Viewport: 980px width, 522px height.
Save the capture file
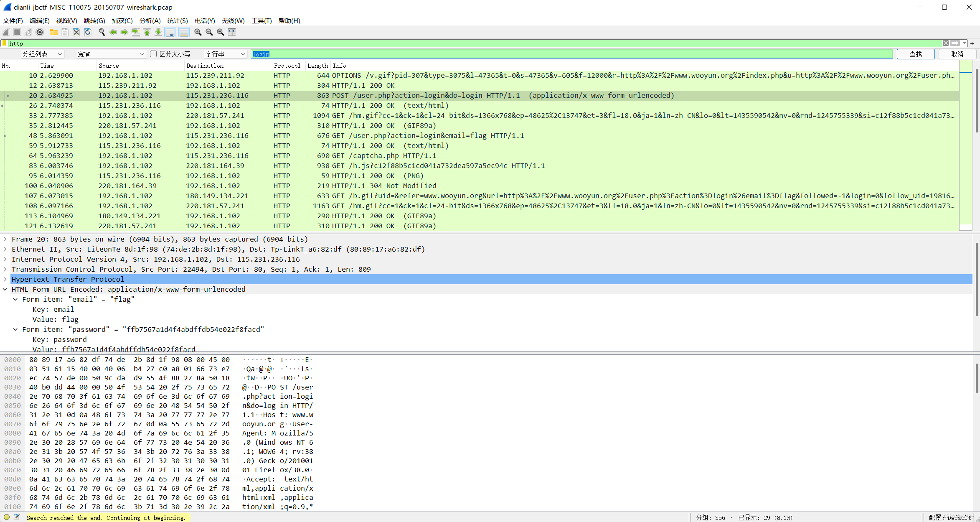65,32
